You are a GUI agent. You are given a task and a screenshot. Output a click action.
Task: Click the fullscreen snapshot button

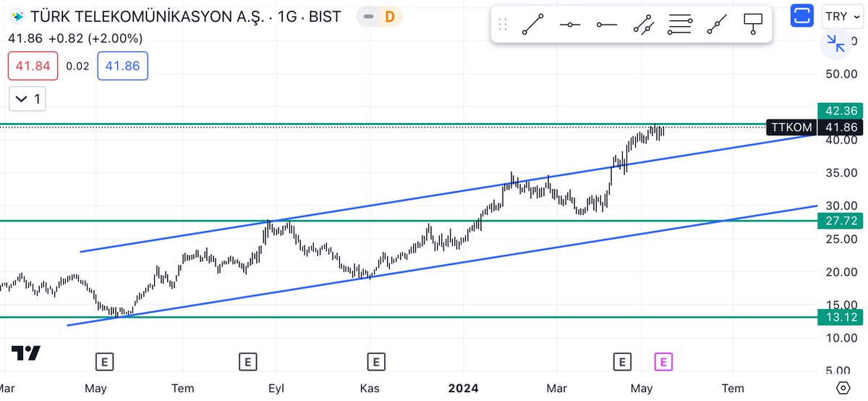tap(801, 15)
